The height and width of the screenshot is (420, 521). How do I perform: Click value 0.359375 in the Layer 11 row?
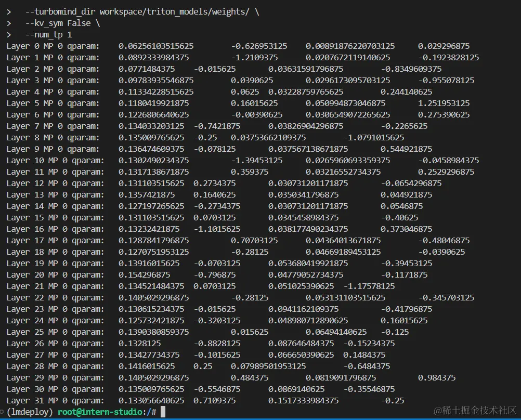(x=250, y=172)
